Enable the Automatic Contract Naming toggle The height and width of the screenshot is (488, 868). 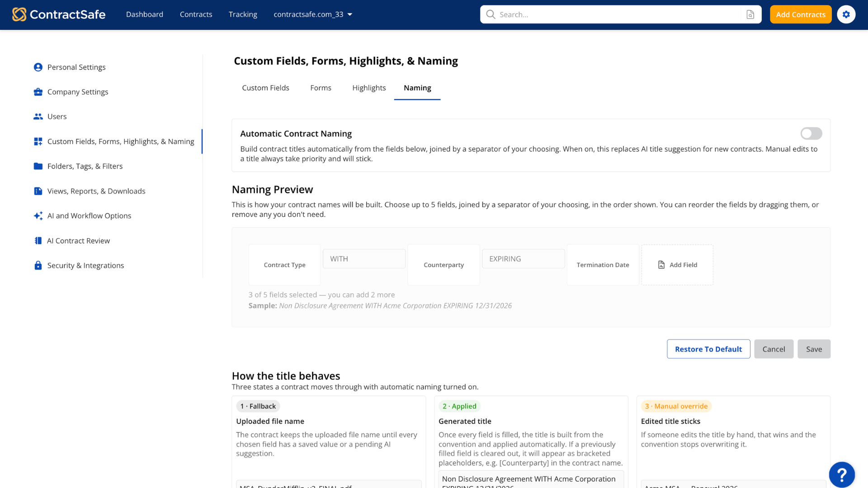pyautogui.click(x=811, y=133)
